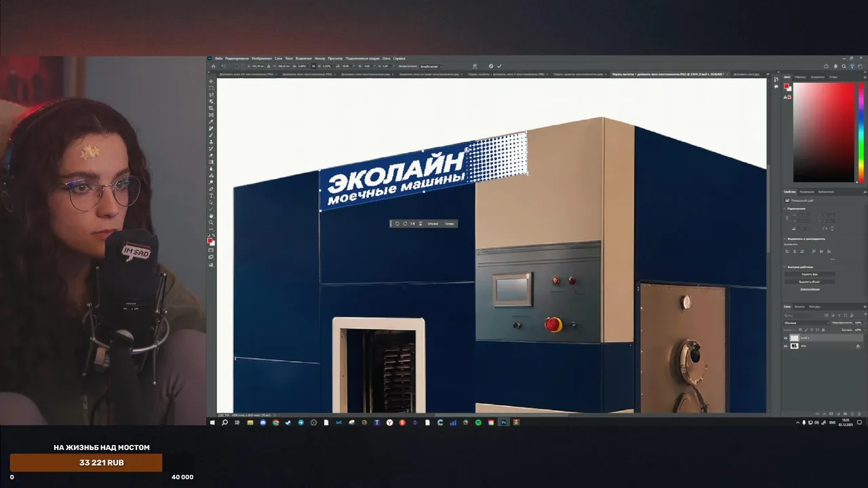Open the Слои menu
This screenshot has height=488, width=868.
coord(278,58)
